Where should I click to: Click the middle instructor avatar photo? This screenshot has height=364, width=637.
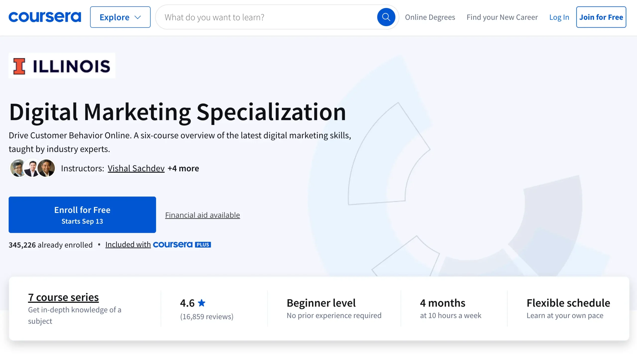click(32, 168)
